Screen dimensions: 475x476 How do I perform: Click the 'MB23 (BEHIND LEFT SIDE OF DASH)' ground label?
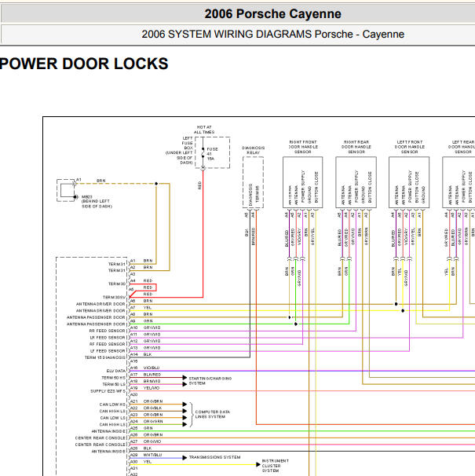97,202
